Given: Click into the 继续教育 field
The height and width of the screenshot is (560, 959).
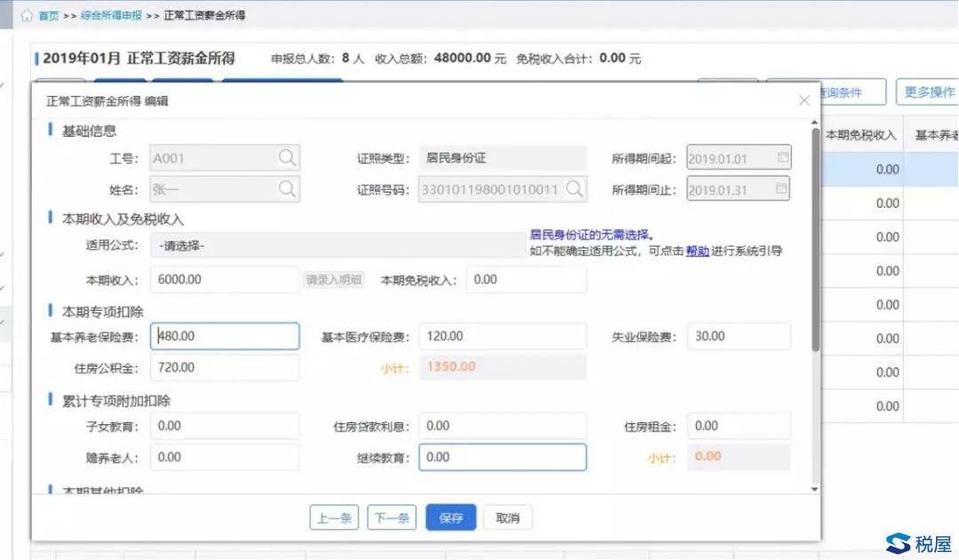Looking at the screenshot, I should point(502,457).
